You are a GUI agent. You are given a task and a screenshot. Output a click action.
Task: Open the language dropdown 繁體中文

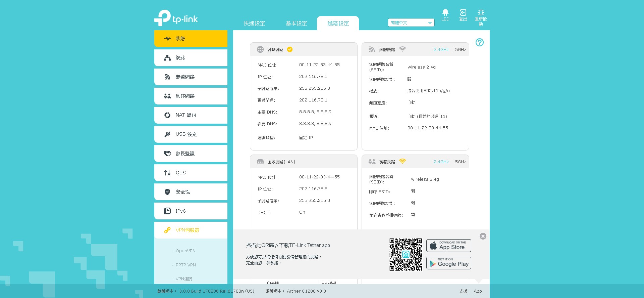pyautogui.click(x=411, y=23)
